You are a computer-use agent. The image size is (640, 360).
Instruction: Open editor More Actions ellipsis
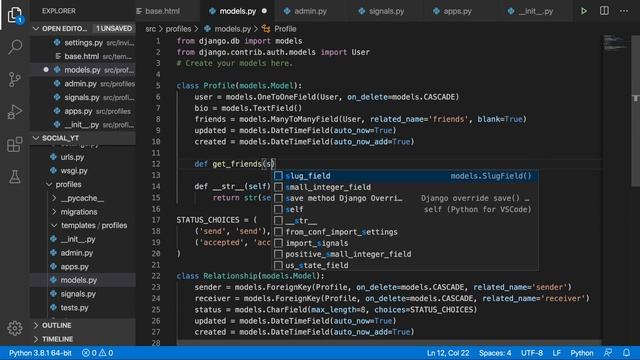click(x=624, y=11)
